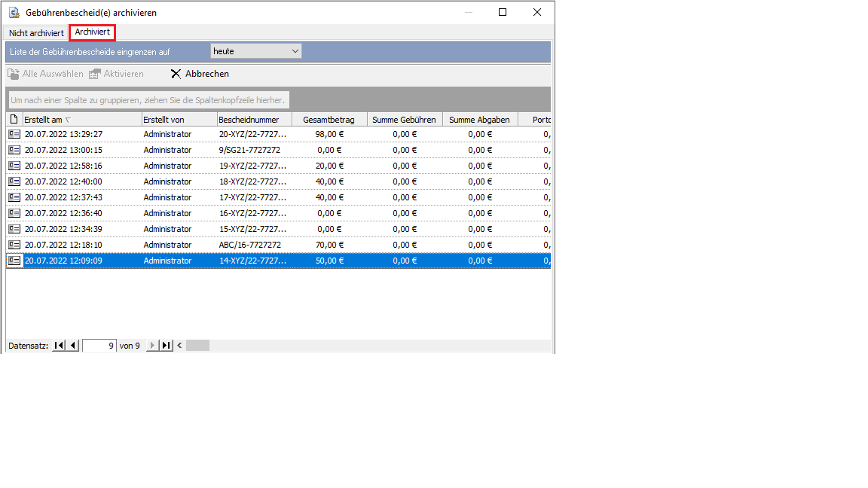Sort by Erstellt am column header
The height and width of the screenshot is (488, 868).
pos(81,120)
